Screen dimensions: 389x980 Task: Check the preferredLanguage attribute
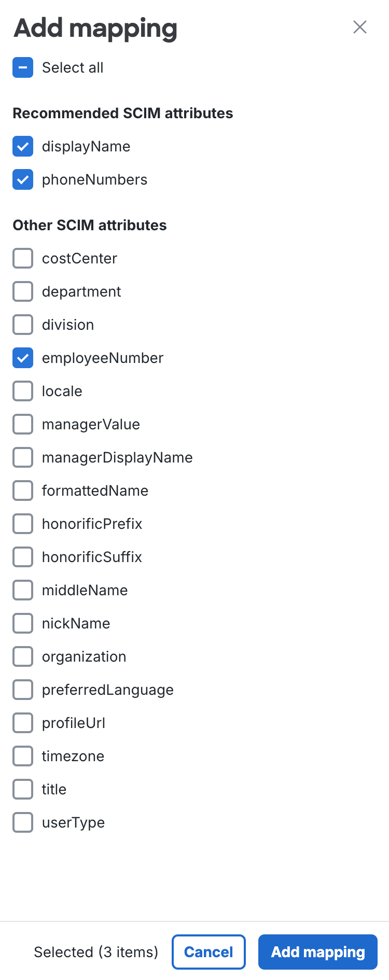pyautogui.click(x=23, y=690)
